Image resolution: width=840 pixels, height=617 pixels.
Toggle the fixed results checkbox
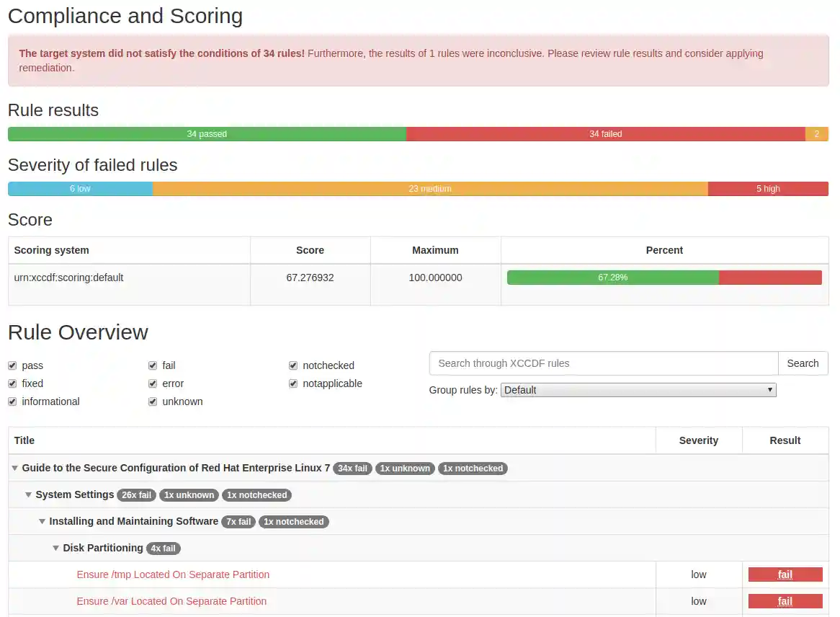[12, 383]
